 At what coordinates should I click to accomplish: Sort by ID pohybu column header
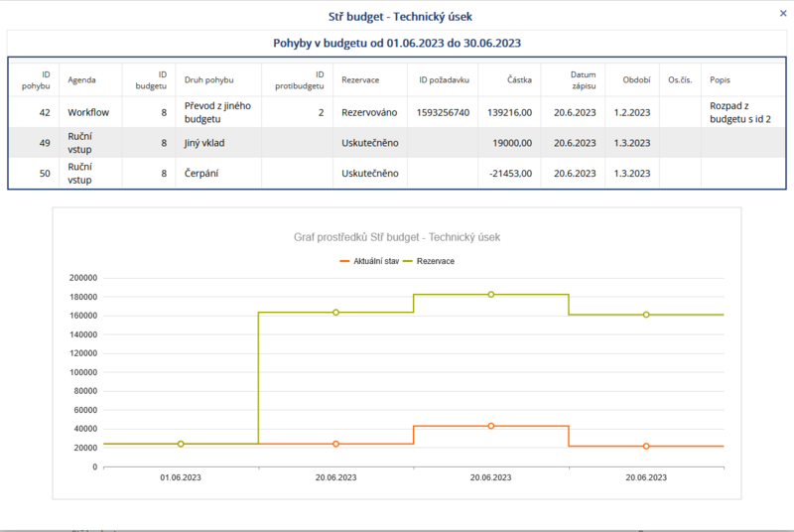[x=36, y=80]
